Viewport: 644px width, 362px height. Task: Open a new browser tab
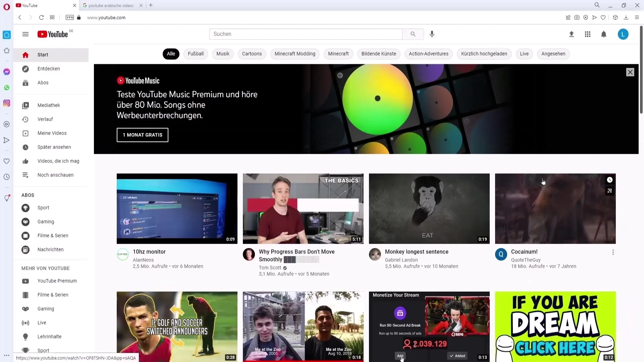151,5
